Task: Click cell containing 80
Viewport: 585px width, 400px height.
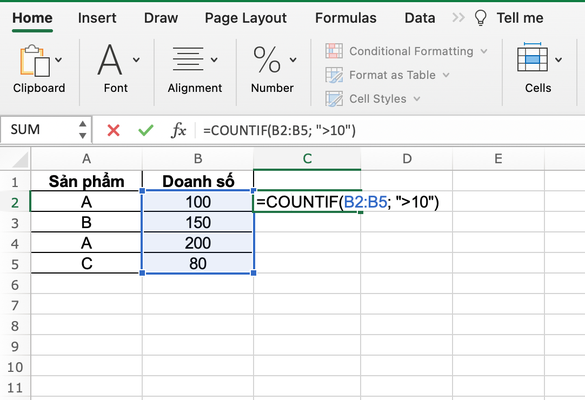Action: click(x=198, y=263)
